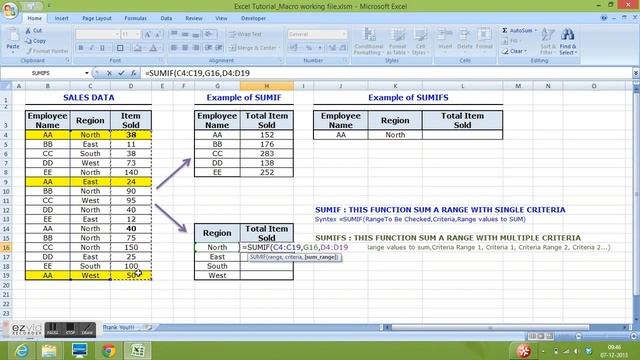640x360 pixels.
Task: Increase the indent
Action: (219, 48)
